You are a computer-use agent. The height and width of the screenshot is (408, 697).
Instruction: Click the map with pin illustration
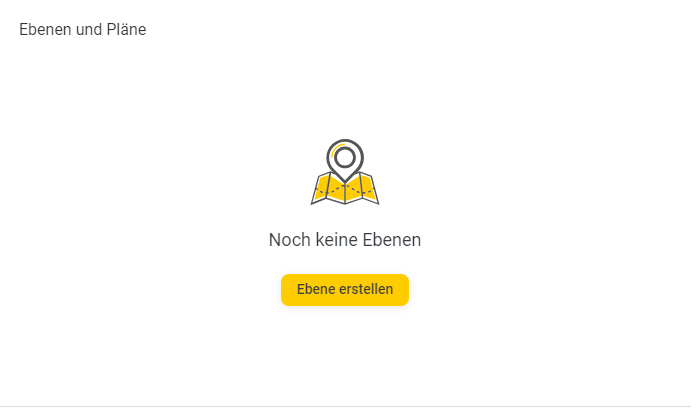345,172
